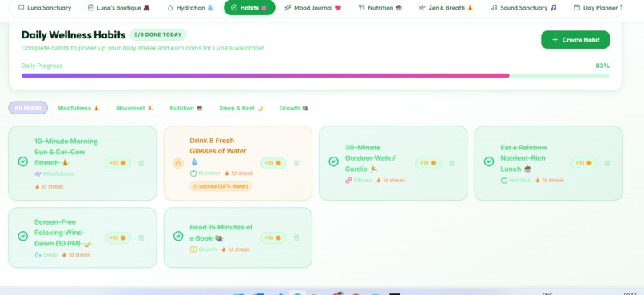Uncheck the 30-Minute Outdoor Walk habit
This screenshot has width=644, height=295.
[x=333, y=161]
